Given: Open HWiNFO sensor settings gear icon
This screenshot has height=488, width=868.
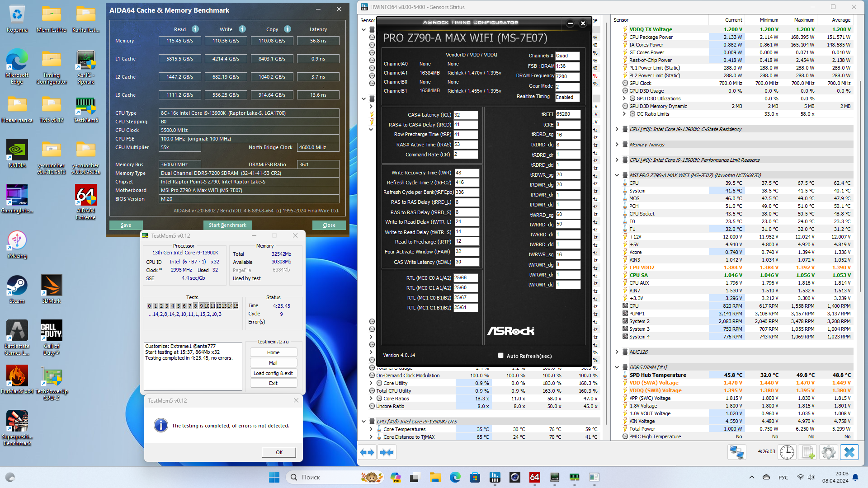Looking at the screenshot, I should 828,452.
